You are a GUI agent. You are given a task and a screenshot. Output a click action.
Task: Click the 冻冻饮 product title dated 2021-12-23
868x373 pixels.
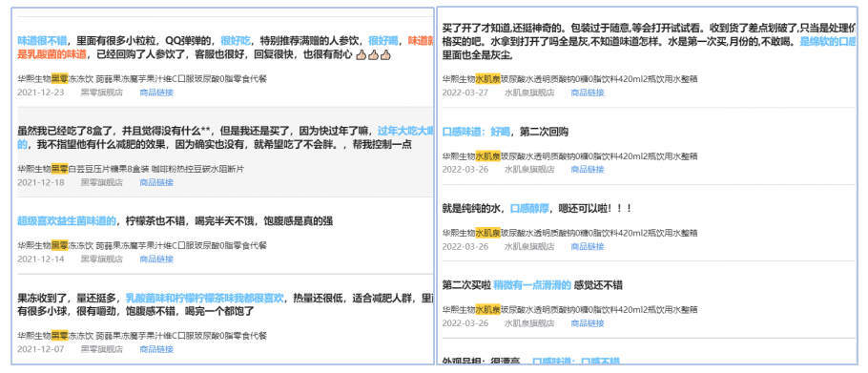(142, 79)
